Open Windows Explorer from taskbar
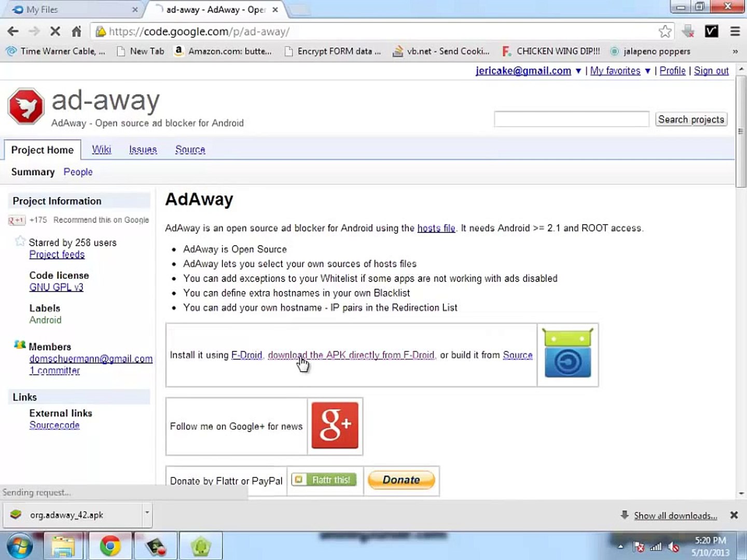This screenshot has height=560, width=747. (63, 547)
